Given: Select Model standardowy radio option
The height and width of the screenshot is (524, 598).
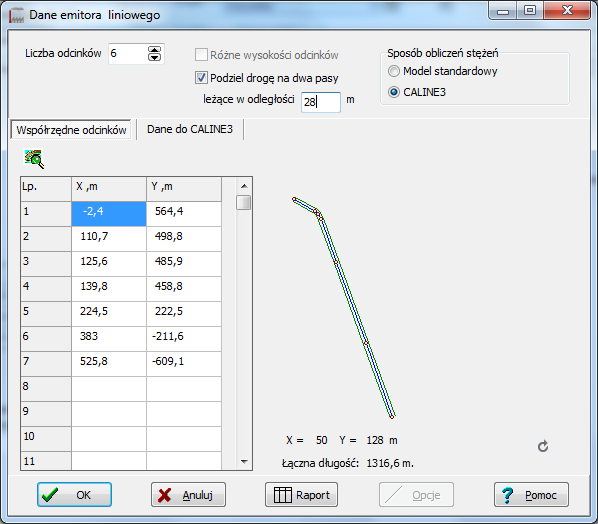Looking at the screenshot, I should coord(394,71).
